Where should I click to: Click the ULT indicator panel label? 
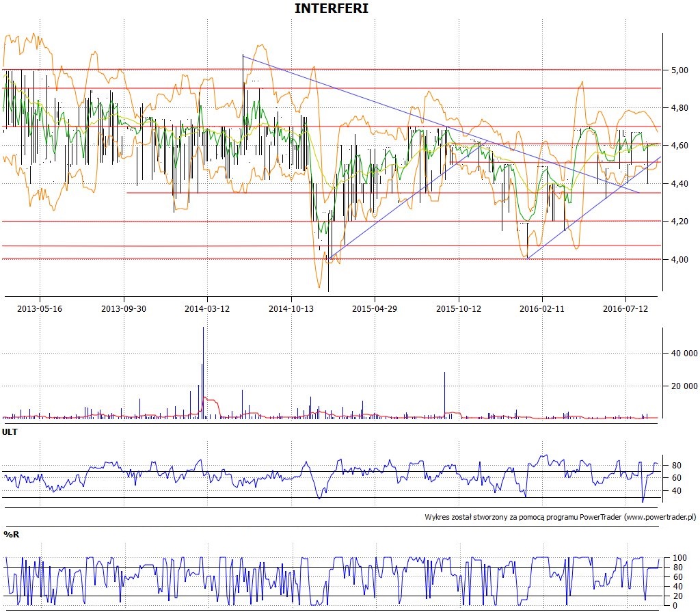(10, 431)
